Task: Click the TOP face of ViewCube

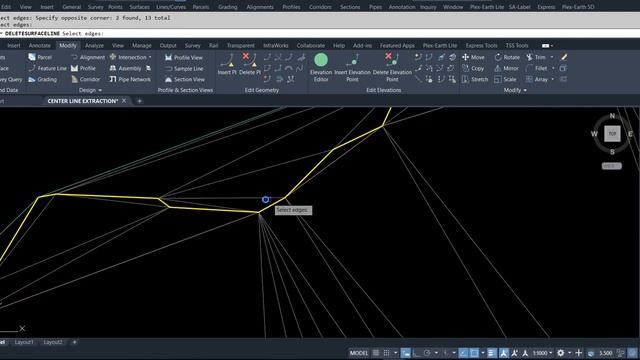Action: [612, 133]
